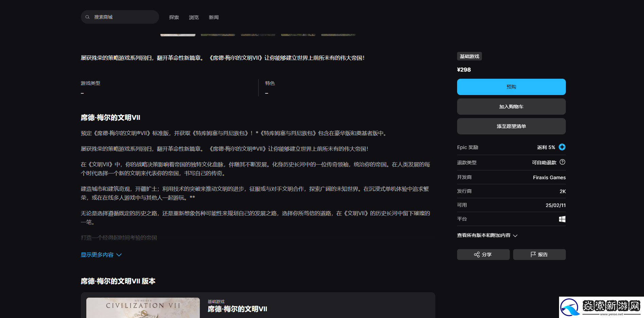
Task: Click the Firaxis Games developer name
Action: (549, 177)
